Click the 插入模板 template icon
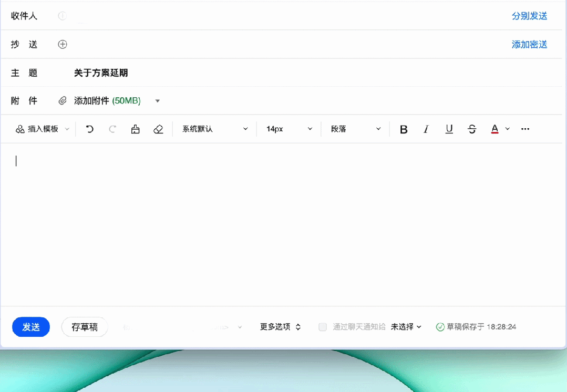The image size is (567, 392). pyautogui.click(x=20, y=129)
